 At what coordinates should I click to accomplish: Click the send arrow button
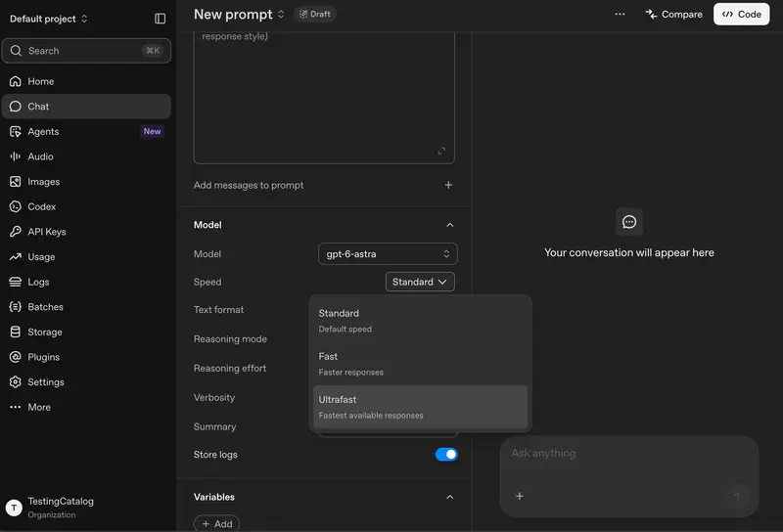(x=737, y=496)
